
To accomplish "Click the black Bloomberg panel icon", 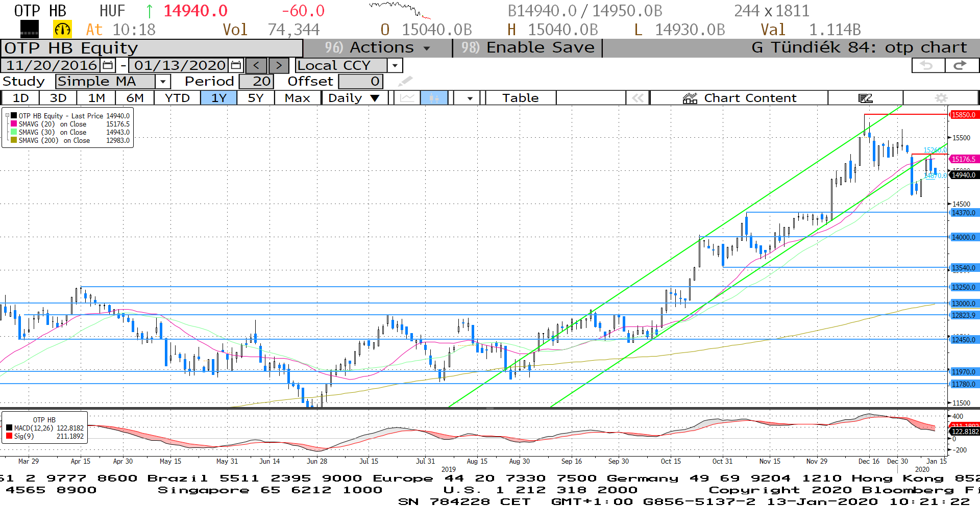I will coord(30,30).
